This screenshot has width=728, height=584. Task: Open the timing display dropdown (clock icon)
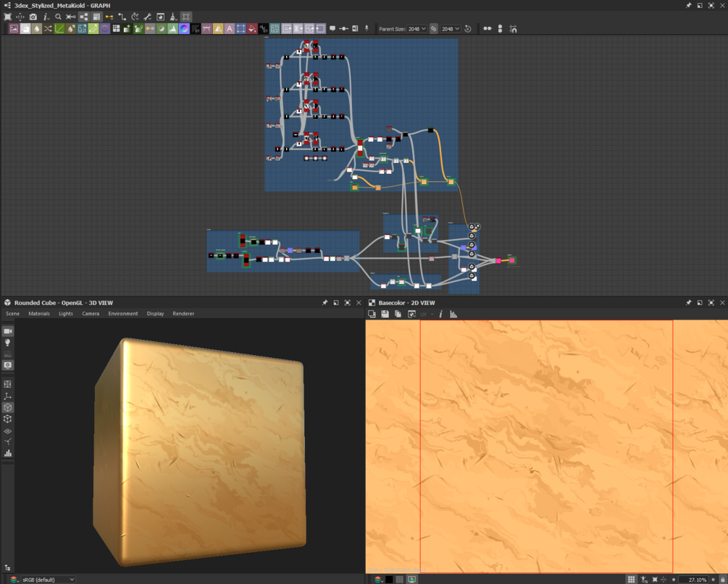click(135, 17)
